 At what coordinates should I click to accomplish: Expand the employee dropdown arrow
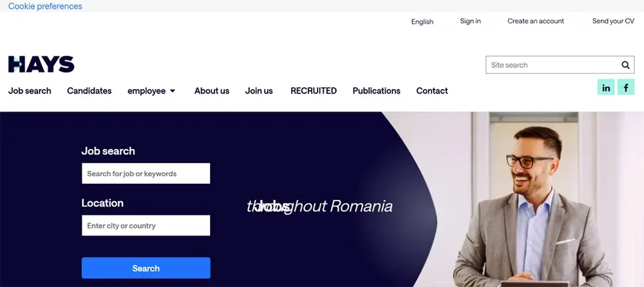pos(173,91)
